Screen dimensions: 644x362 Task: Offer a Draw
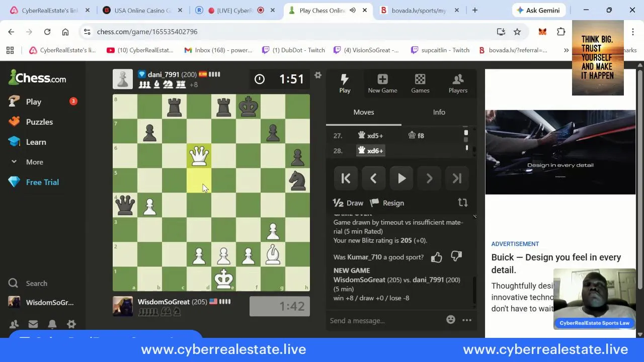pyautogui.click(x=348, y=203)
